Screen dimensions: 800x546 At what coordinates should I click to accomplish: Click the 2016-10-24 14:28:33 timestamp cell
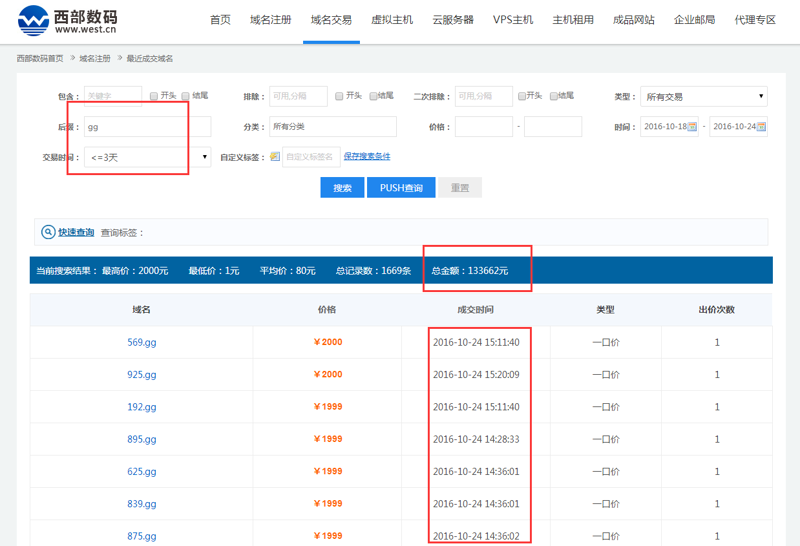[x=476, y=439]
